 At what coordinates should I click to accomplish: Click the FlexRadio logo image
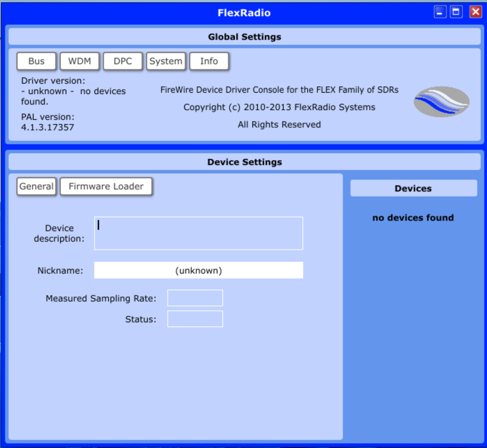(442, 102)
